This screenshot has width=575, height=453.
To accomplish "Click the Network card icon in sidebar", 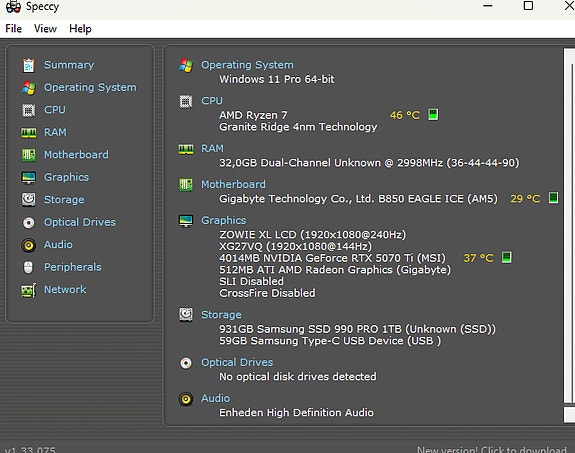I will click(x=29, y=290).
